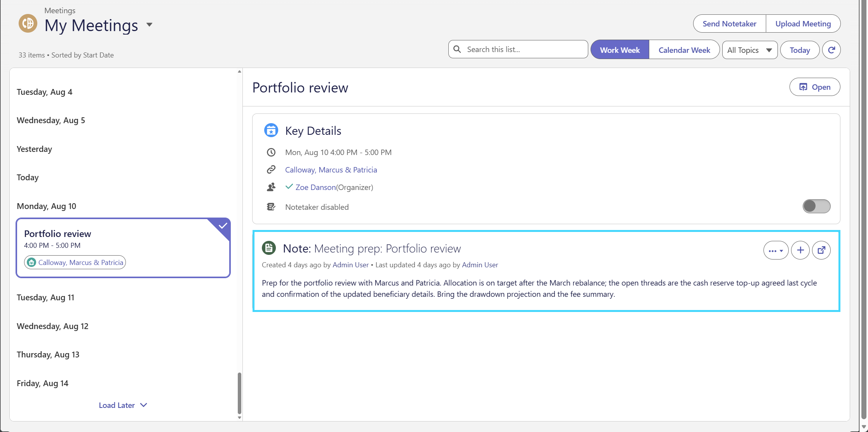Click the Notetaker icon in Key Details
The image size is (868, 432).
[271, 207]
